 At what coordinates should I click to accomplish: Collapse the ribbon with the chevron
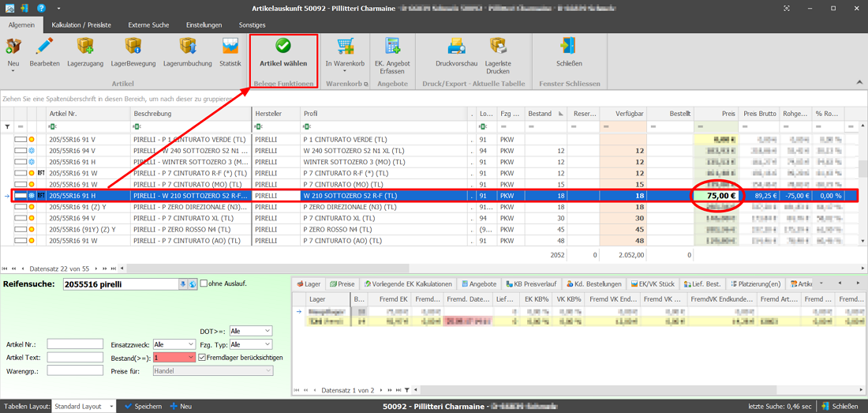click(859, 82)
